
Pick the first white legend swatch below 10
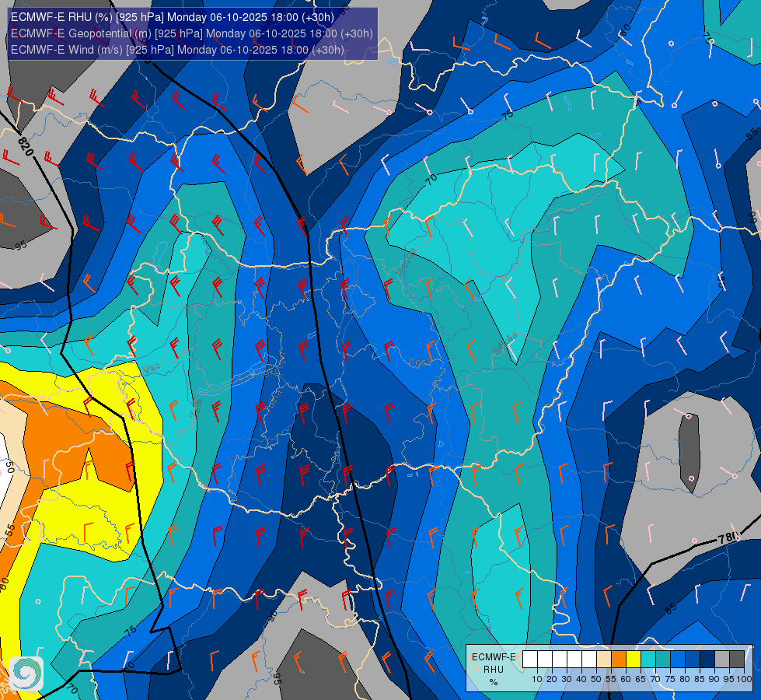530,659
